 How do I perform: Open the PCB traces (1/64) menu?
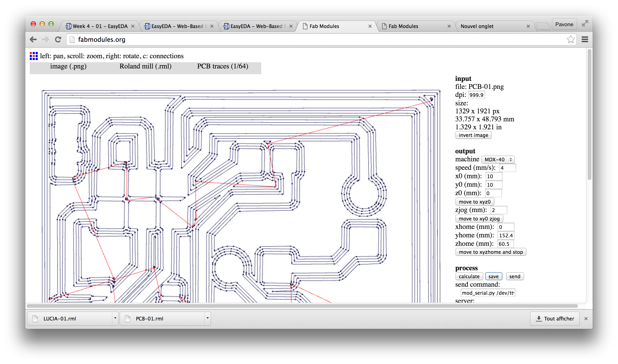222,66
